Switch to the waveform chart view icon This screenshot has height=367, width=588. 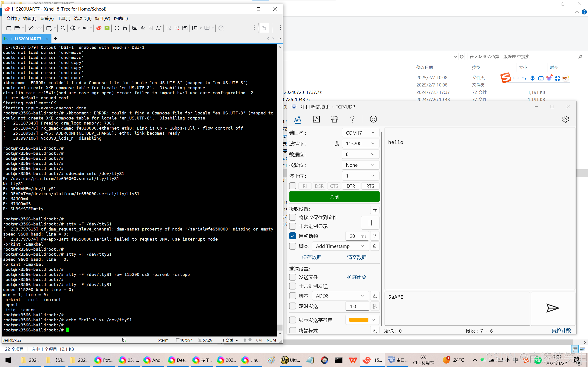tap(316, 119)
